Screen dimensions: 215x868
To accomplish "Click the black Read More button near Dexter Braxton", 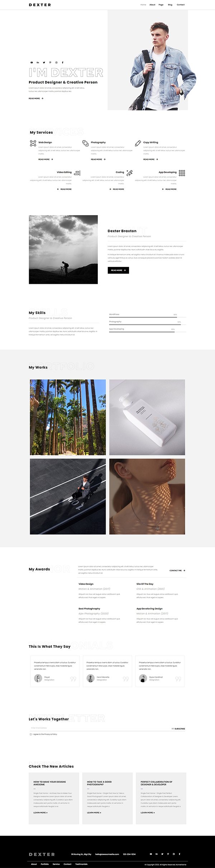I will [118, 270].
